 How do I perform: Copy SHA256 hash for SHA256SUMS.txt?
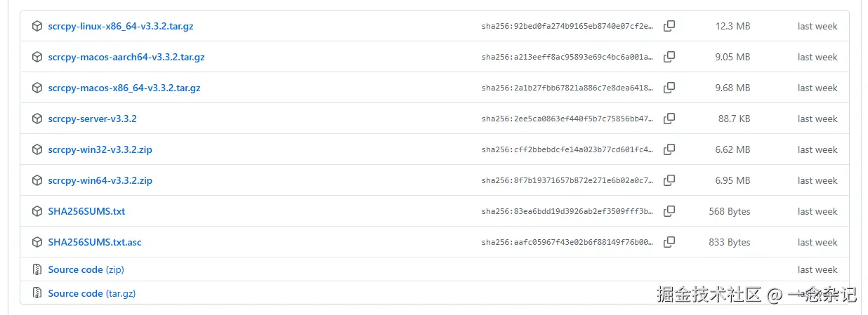[x=669, y=211]
